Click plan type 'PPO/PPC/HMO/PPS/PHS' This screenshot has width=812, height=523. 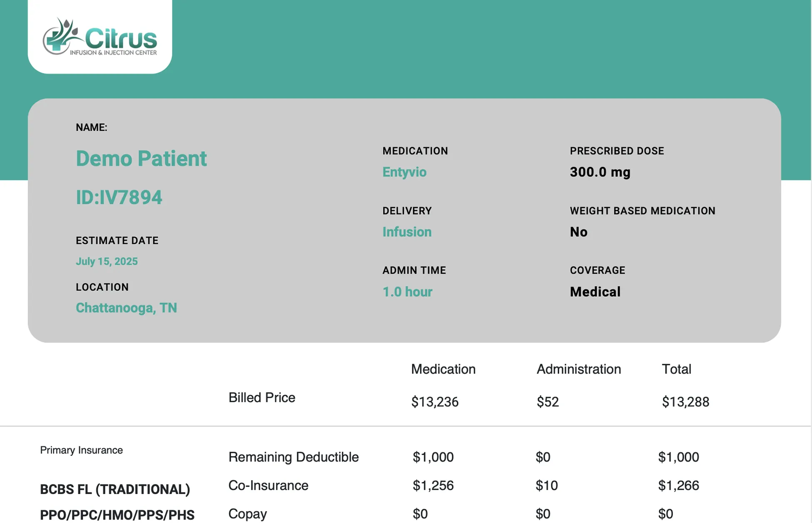coord(117,515)
